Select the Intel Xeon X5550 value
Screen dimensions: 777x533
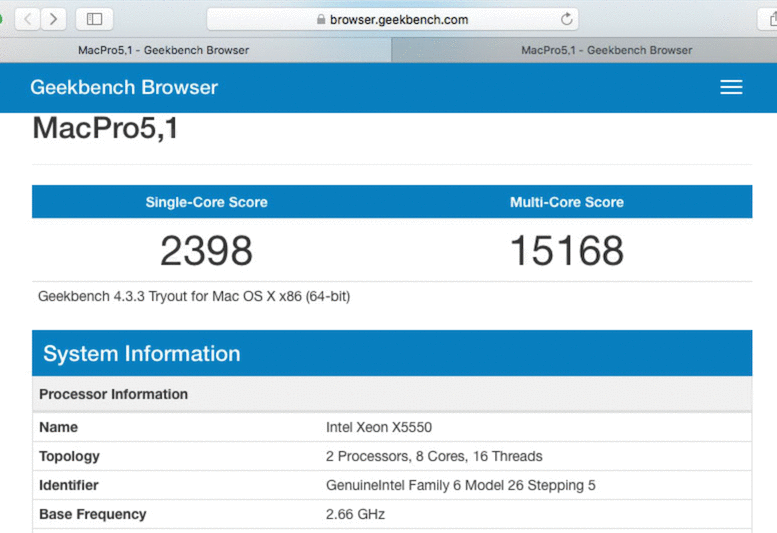point(379,427)
